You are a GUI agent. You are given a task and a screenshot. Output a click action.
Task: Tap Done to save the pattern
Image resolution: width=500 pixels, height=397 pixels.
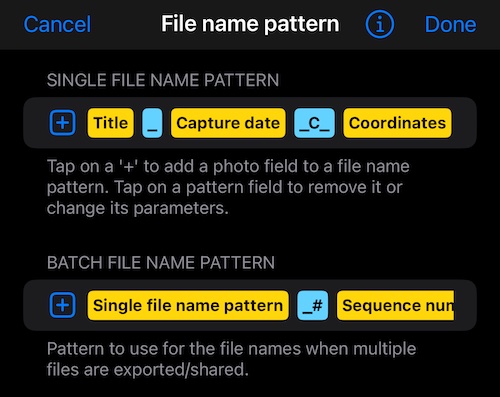450,24
